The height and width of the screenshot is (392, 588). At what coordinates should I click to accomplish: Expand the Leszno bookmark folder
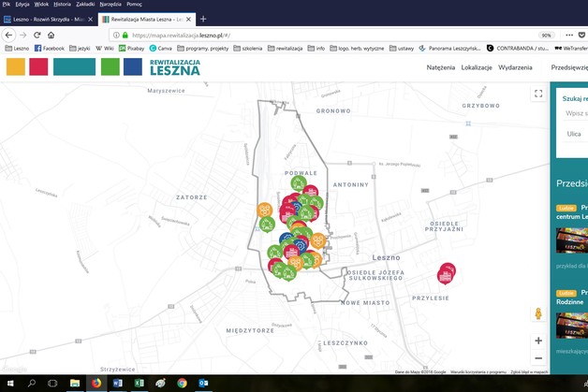pyautogui.click(x=17, y=49)
